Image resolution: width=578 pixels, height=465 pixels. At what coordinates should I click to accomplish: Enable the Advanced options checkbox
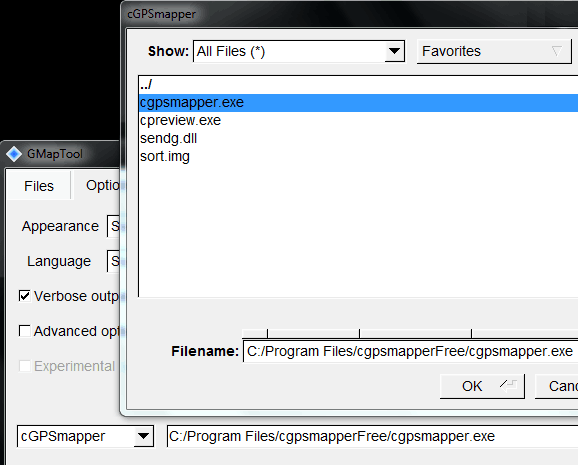[x=25, y=331]
